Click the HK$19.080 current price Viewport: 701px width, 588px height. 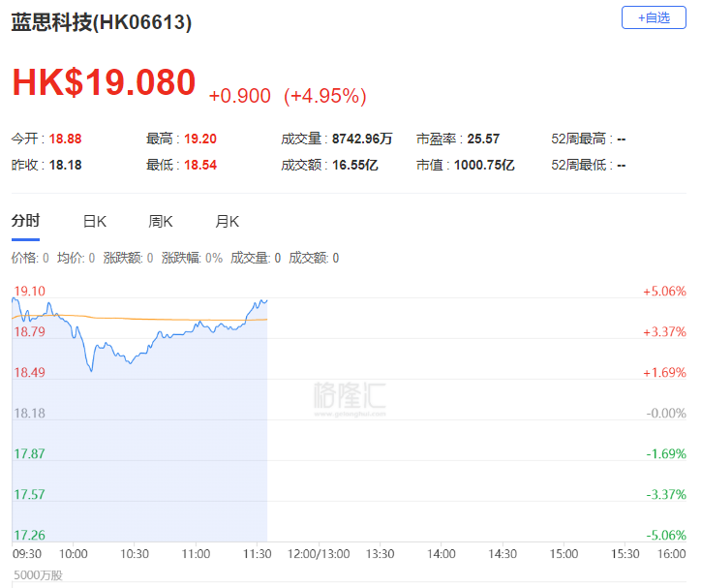click(104, 82)
